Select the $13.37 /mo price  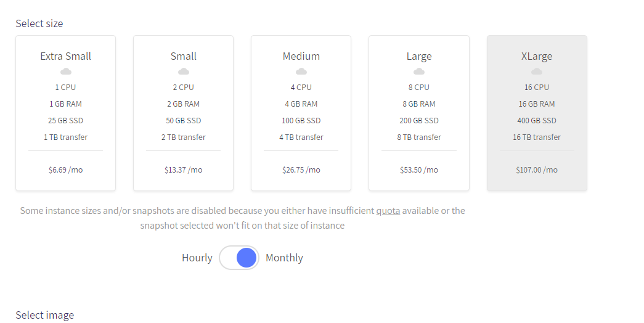tap(183, 170)
